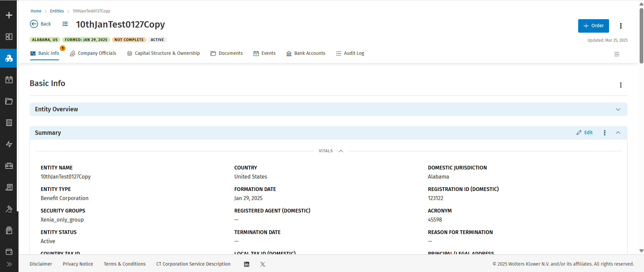This screenshot has height=272, width=644.
Task: Click the ACTIVE status tag
Action: 157,40
